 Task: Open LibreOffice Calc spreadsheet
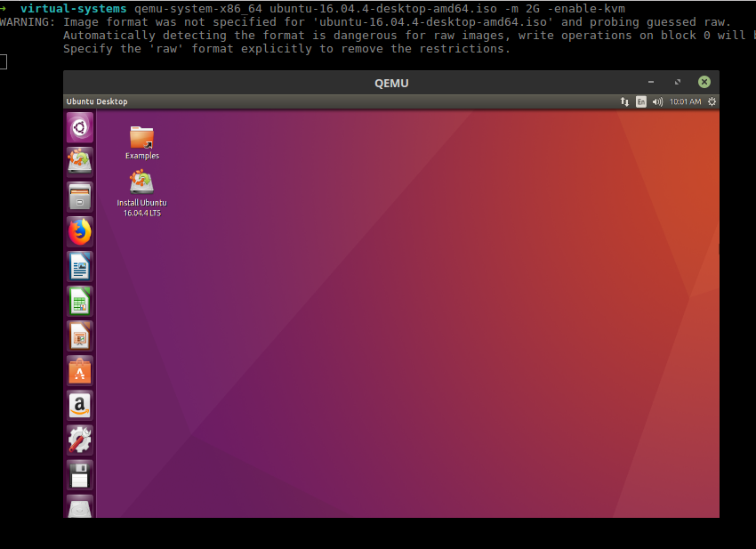pyautogui.click(x=79, y=301)
